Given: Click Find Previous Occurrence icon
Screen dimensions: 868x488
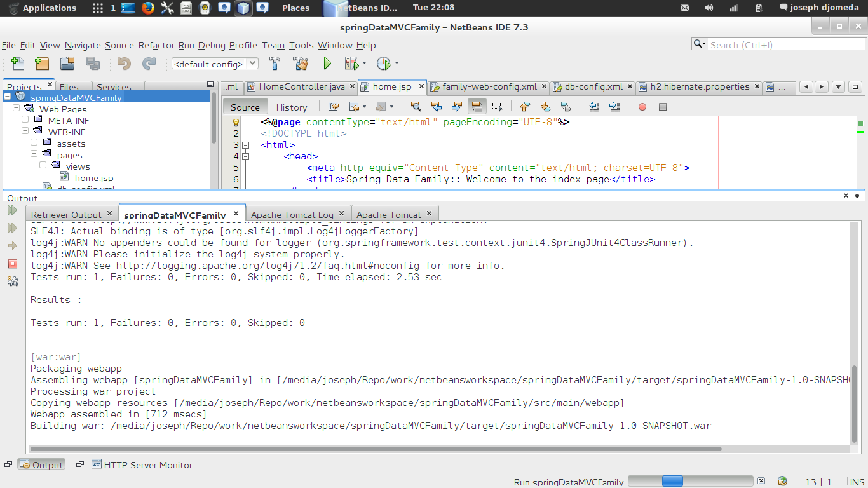Looking at the screenshot, I should [436, 107].
